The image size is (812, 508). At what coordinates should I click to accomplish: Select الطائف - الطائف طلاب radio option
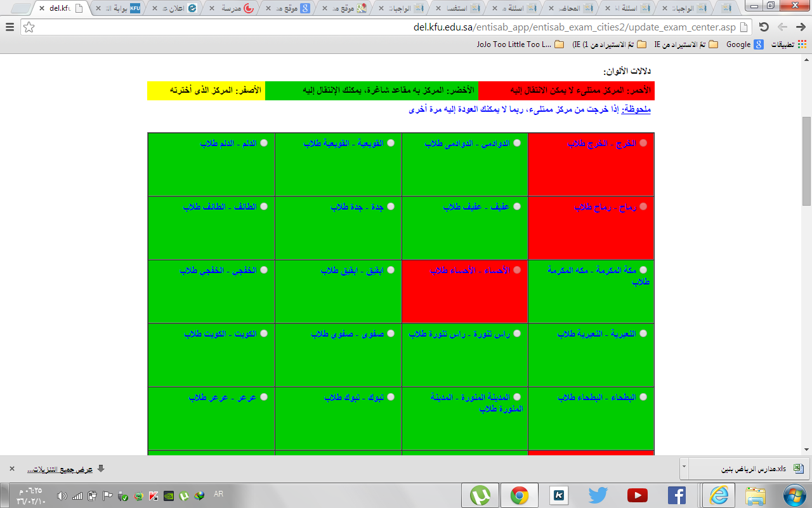[264, 206]
